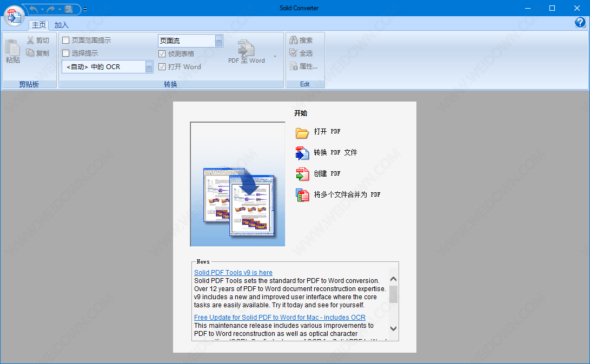
Task: Click the News panel scroll down arrow
Action: (393, 328)
